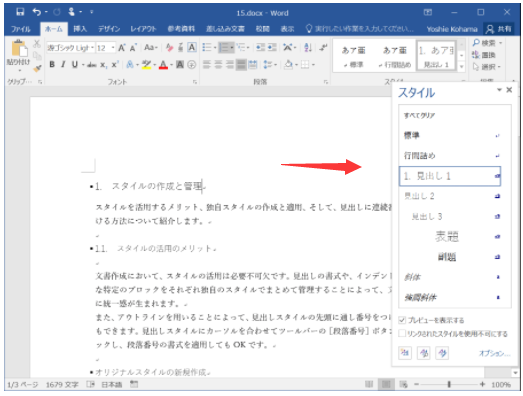The width and height of the screenshot is (523, 396).
Task: Check リンクされたスタイルを使用不可にする checkbox
Action: click(402, 334)
